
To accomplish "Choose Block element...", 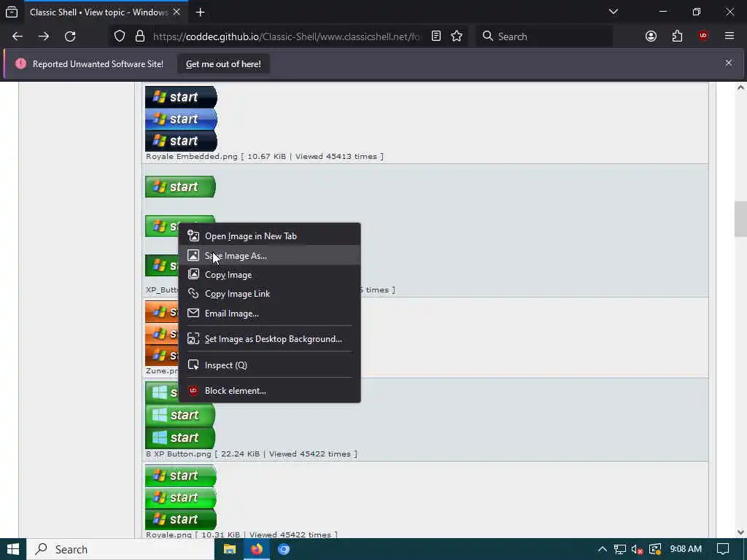I will 269,391.
